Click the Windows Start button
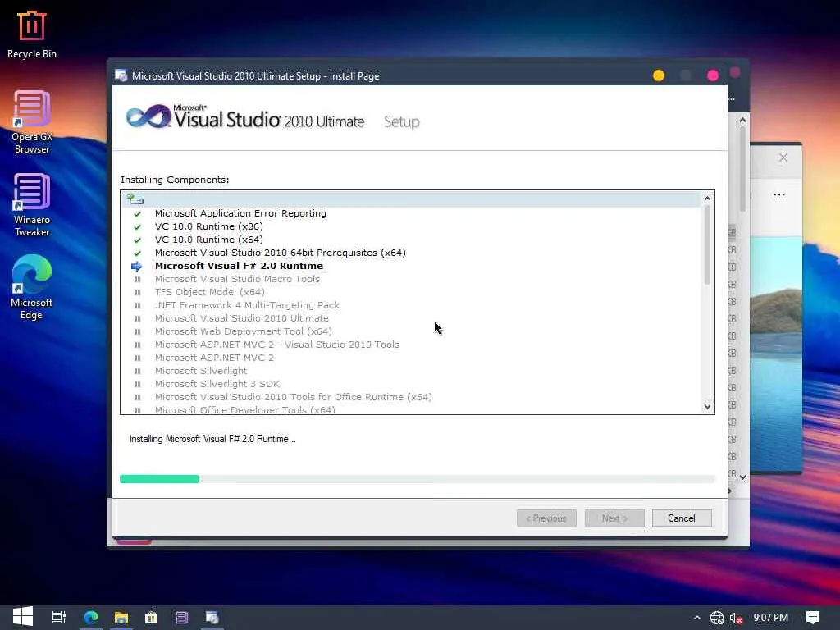 coord(22,617)
